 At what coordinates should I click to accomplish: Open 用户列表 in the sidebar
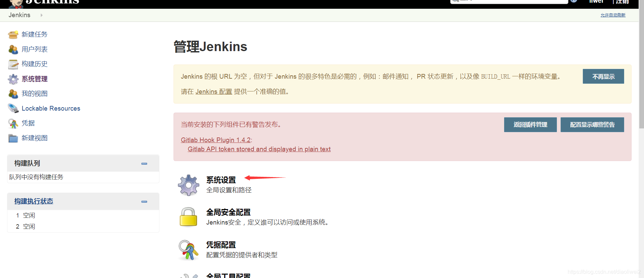click(35, 49)
